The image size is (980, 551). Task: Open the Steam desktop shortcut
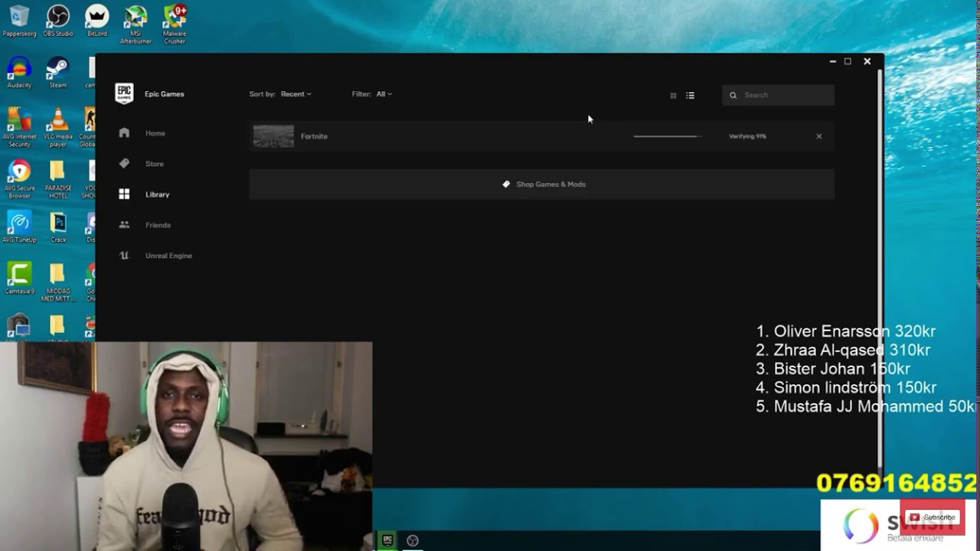click(58, 73)
